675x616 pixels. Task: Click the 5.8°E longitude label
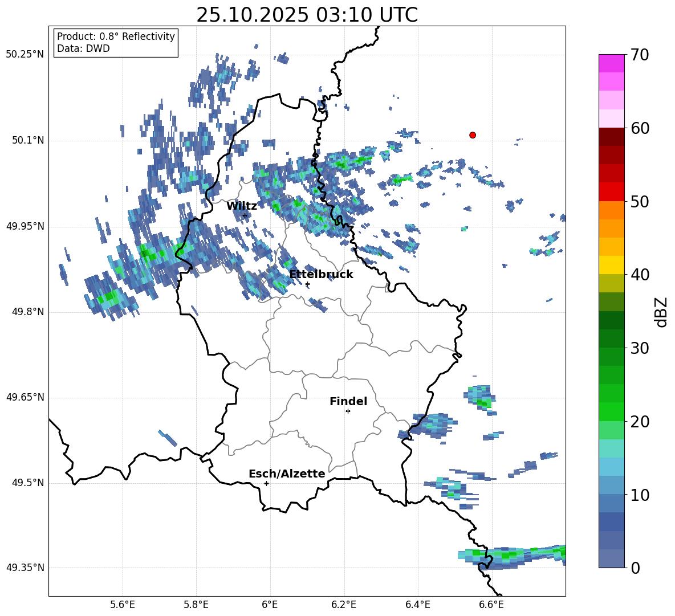click(196, 605)
